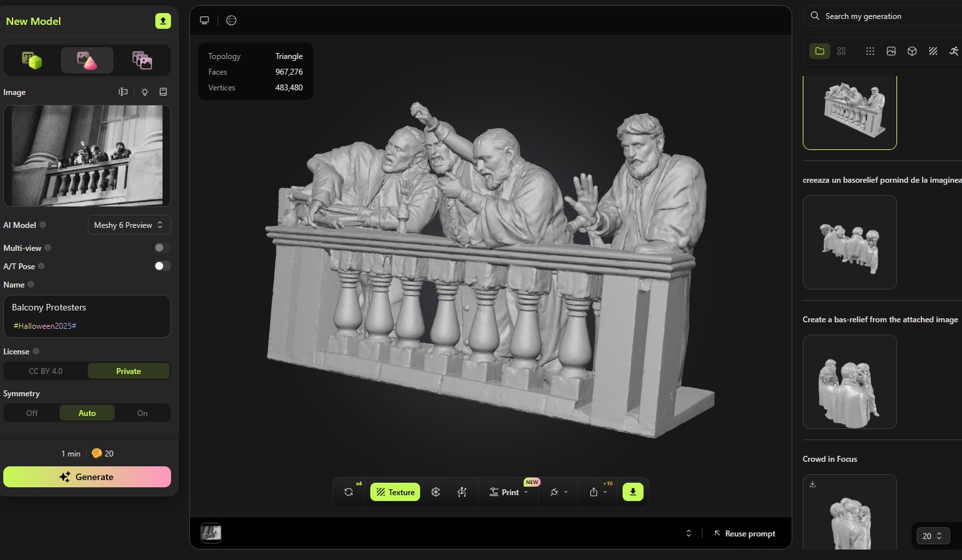Click the rigging figure icon in bottom toolbar
Viewport: 962px width, 560px height.
(462, 492)
